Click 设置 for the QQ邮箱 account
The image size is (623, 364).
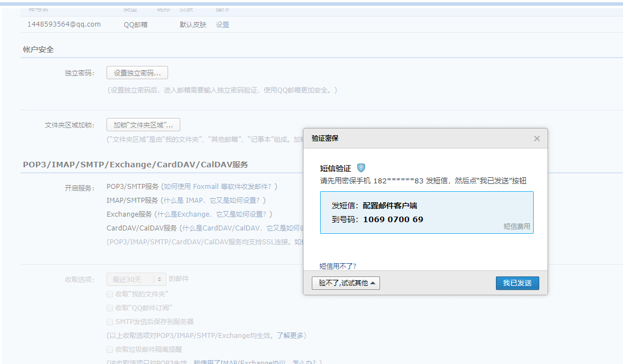[222, 25]
